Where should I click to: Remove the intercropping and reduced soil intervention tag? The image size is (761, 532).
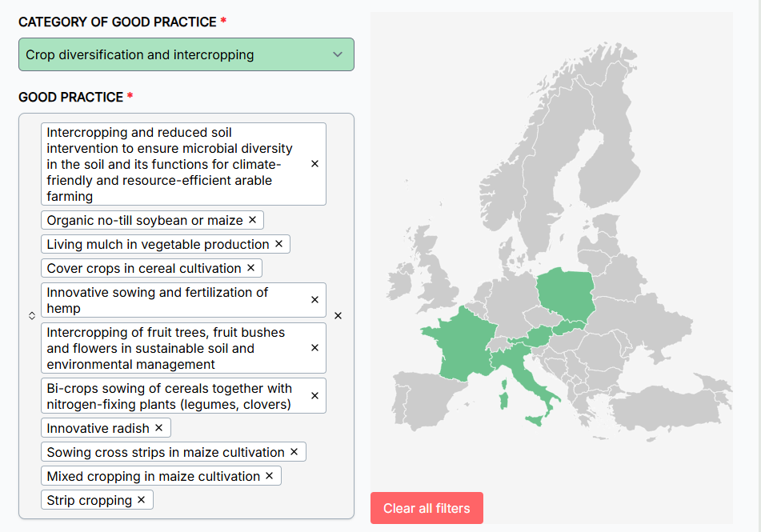coord(314,164)
